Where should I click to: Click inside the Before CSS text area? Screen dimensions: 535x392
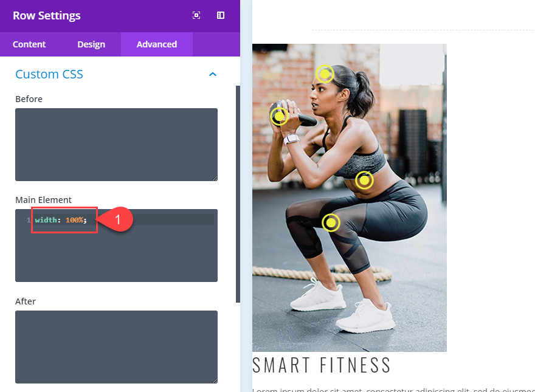(116, 145)
